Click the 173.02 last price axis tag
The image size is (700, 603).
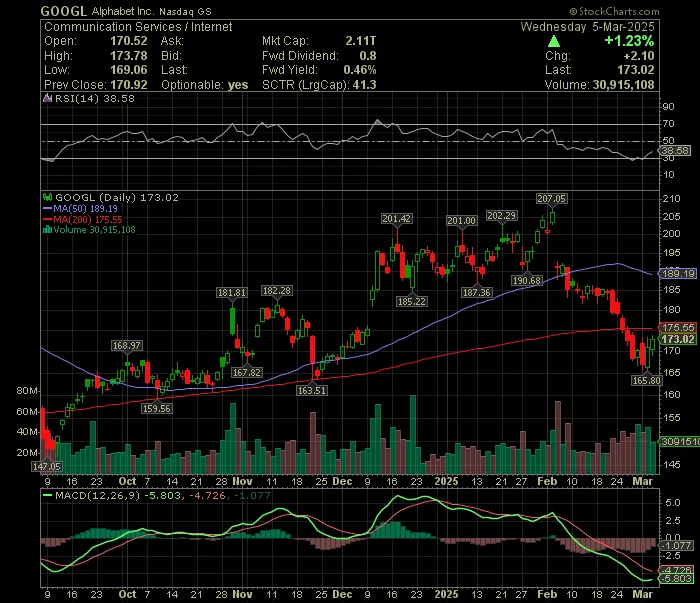(x=678, y=339)
